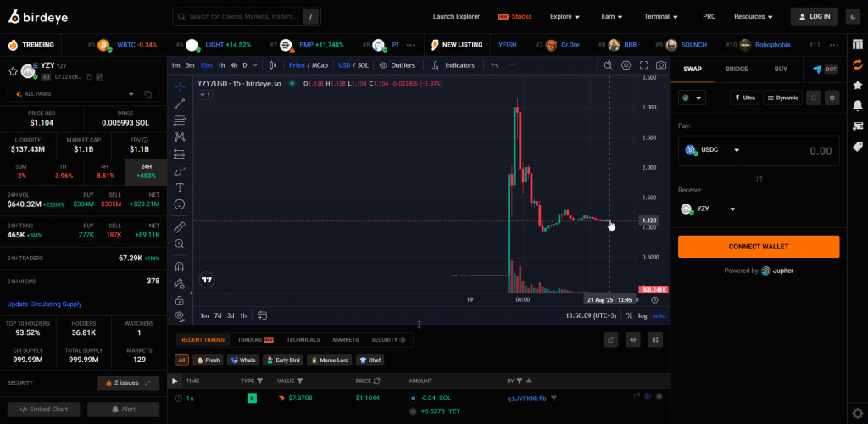Open the SECURITY tab
Viewport: 868px width, 424px height.
point(388,340)
